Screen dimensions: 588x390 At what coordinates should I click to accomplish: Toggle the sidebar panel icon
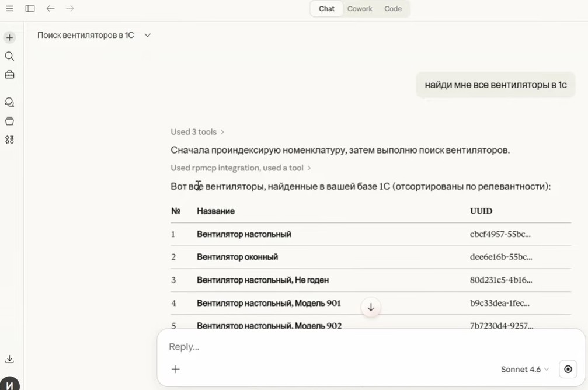point(30,9)
